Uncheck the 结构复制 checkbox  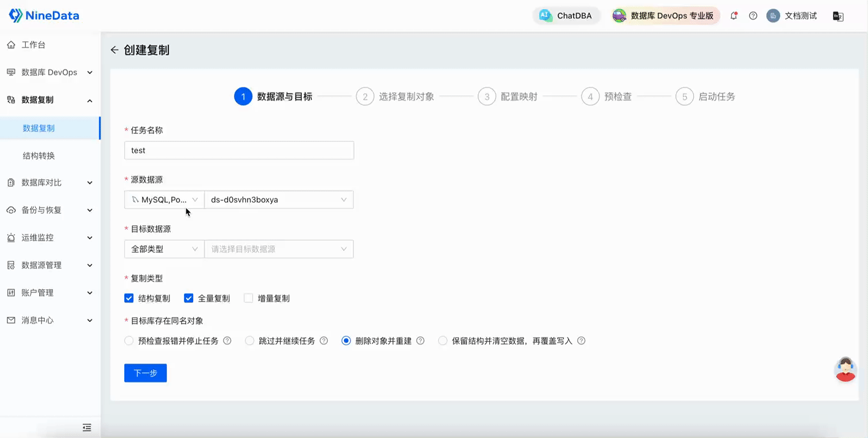tap(129, 298)
